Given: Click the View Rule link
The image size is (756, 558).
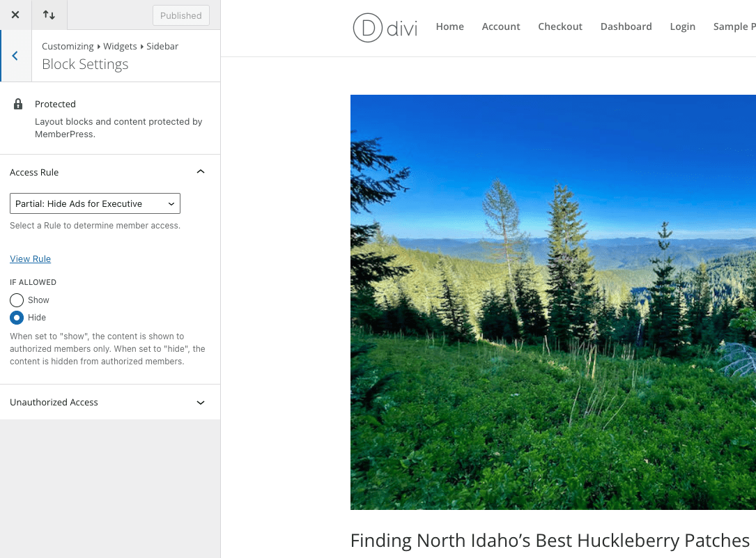Looking at the screenshot, I should (30, 259).
